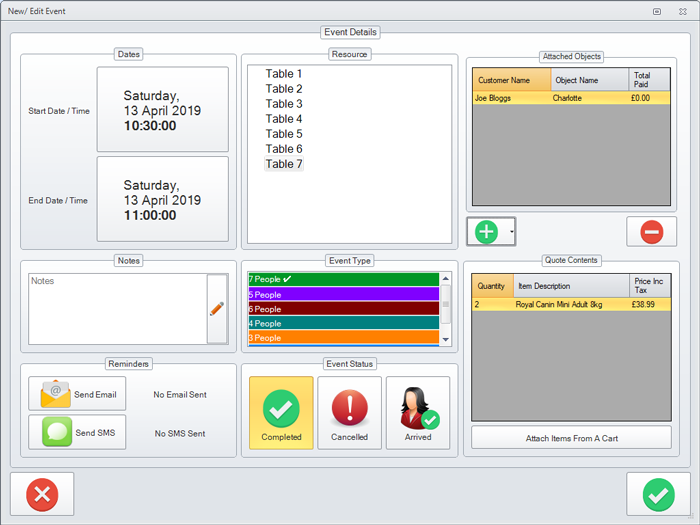The image size is (700, 525).
Task: Click the Event Type list scrollbar
Action: coord(446,308)
